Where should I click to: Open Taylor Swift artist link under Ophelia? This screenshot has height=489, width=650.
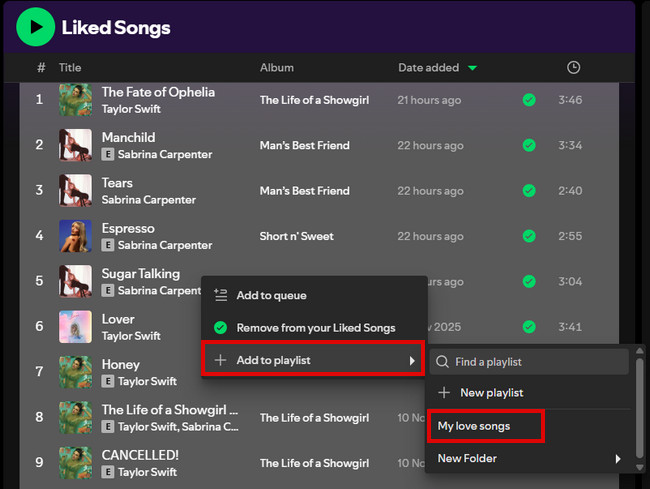pos(131,109)
